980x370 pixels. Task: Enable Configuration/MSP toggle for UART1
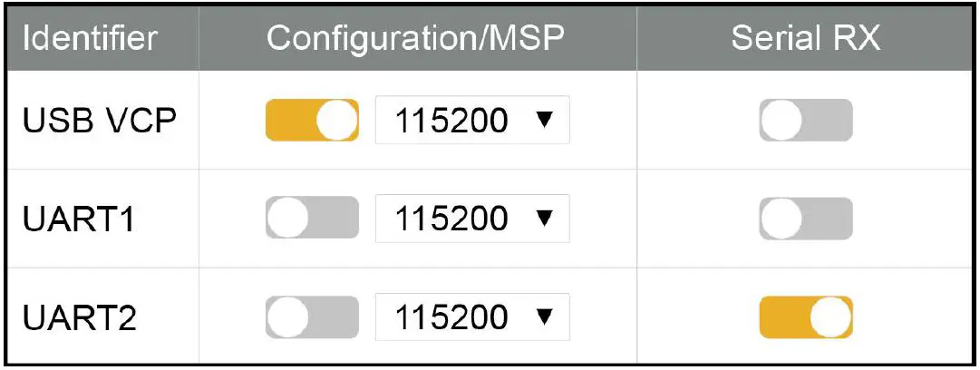pos(312,219)
